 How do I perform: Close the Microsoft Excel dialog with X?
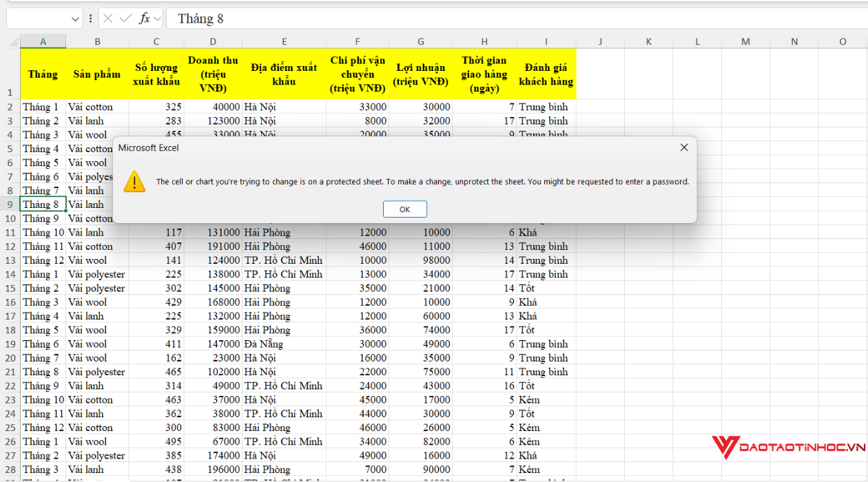point(683,147)
